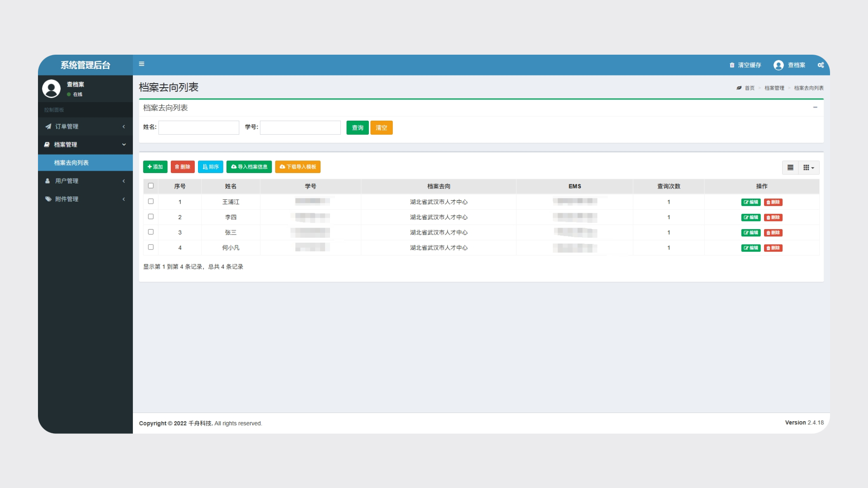
Task: Check the box for row 张三
Action: pyautogui.click(x=151, y=232)
